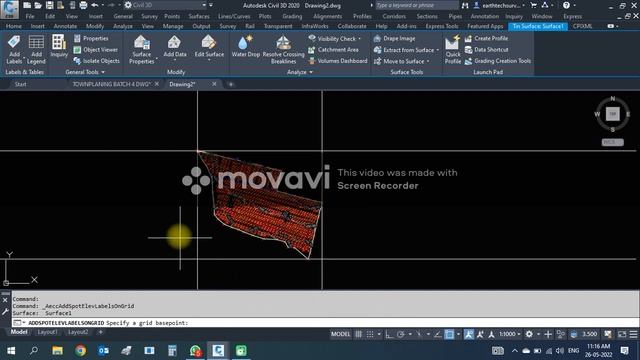The width and height of the screenshot is (640, 360).
Task: Toggle annotation objects visibility icon
Action: pos(469,334)
